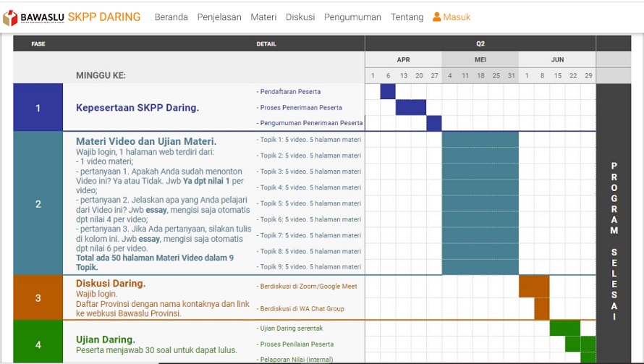Open the Pengumuman page
The height and width of the screenshot is (364, 644).
point(352,17)
